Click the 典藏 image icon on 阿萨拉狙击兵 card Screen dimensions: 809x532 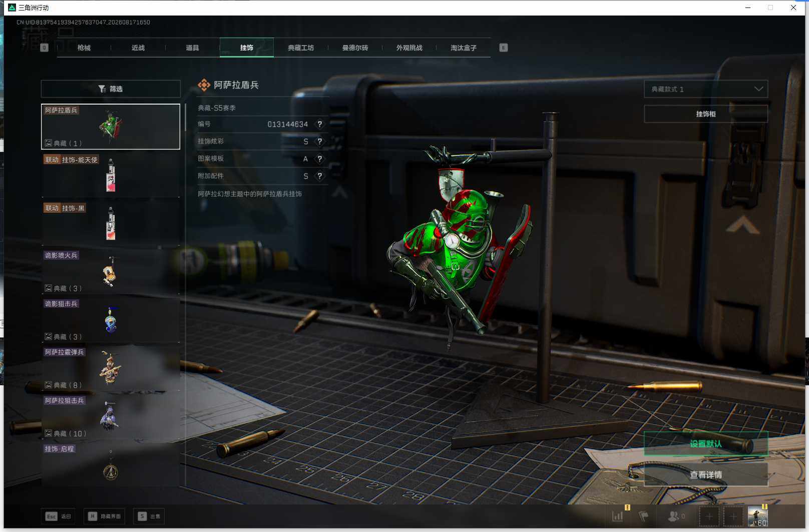point(49,433)
